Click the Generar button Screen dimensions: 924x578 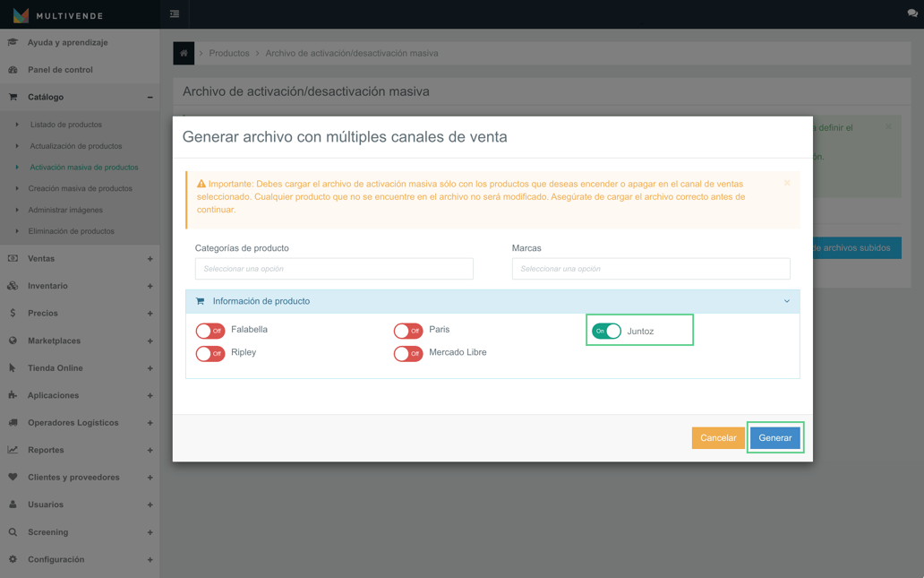pyautogui.click(x=774, y=438)
